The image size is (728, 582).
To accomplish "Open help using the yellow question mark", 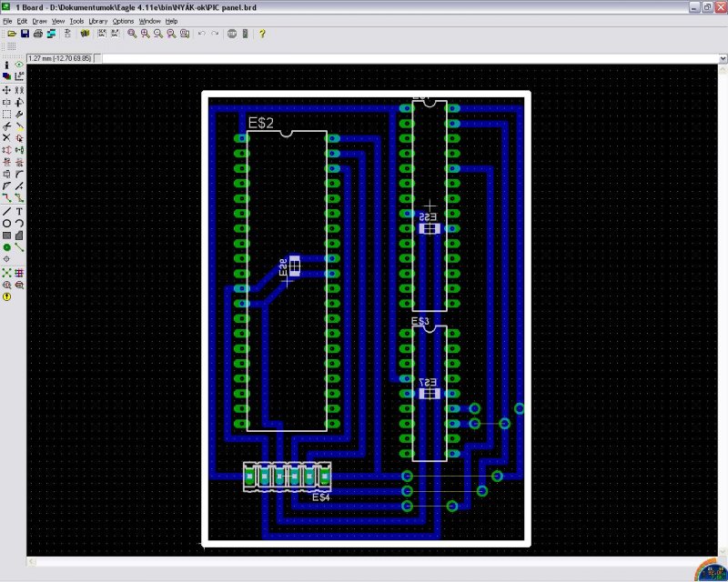I will pos(262,34).
